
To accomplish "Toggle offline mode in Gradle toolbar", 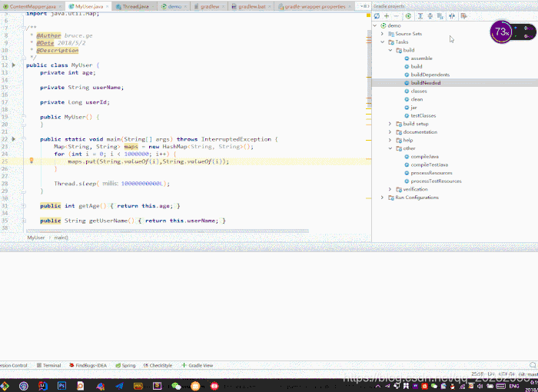I will 452,16.
